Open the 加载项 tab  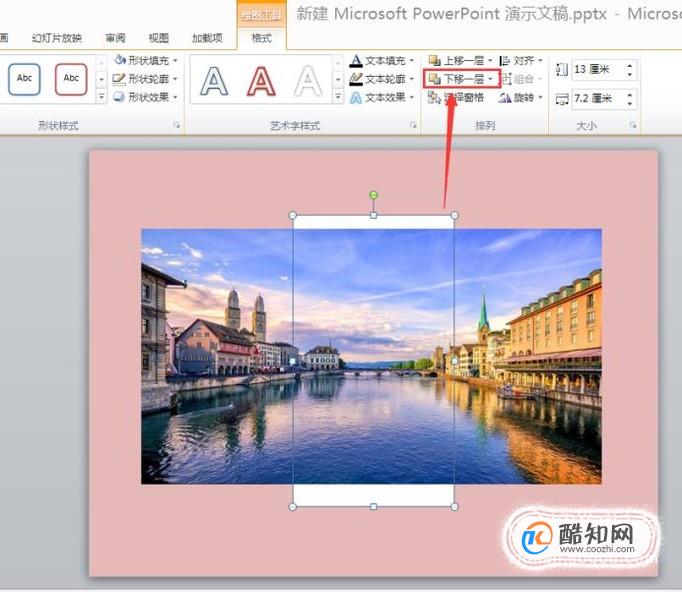[x=207, y=38]
